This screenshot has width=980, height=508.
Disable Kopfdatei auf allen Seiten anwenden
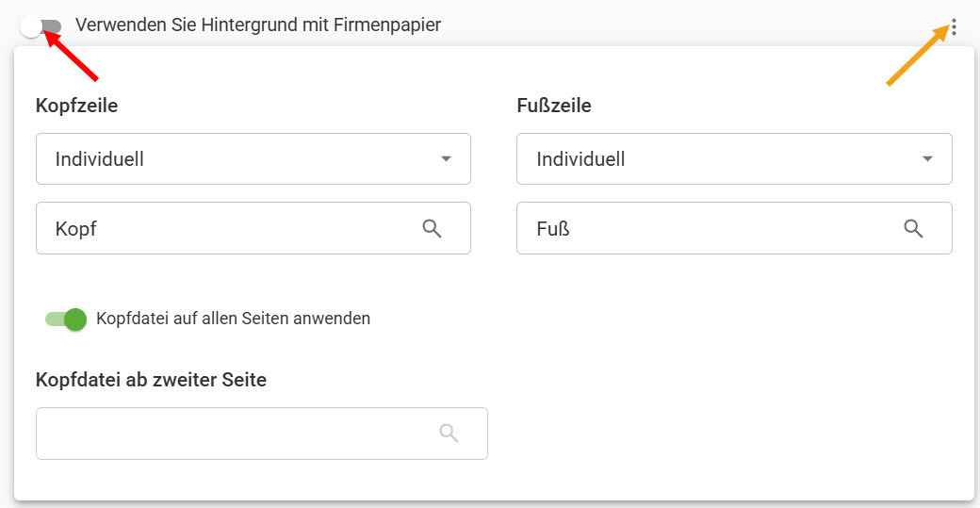[x=66, y=320]
